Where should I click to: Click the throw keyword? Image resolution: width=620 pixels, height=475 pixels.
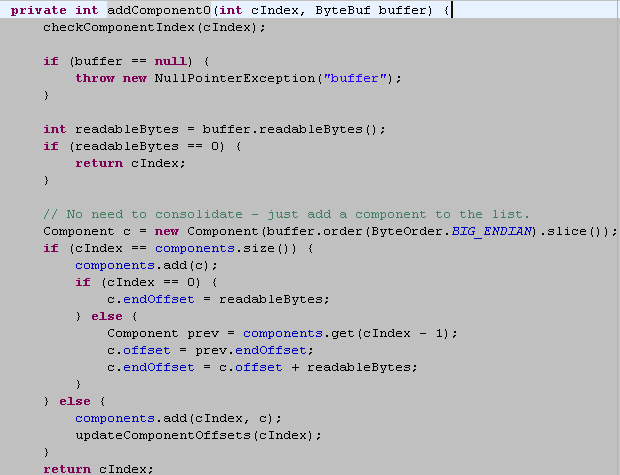click(95, 78)
